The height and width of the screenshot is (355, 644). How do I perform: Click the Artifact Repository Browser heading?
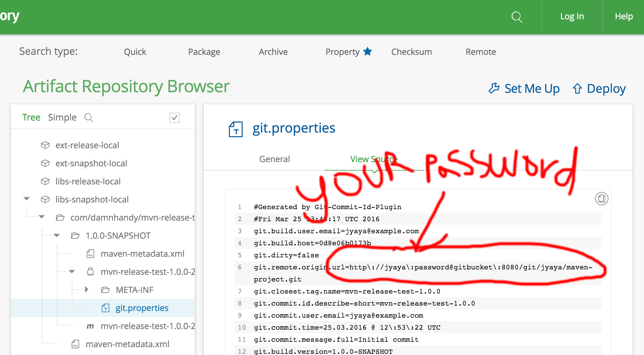tap(126, 87)
